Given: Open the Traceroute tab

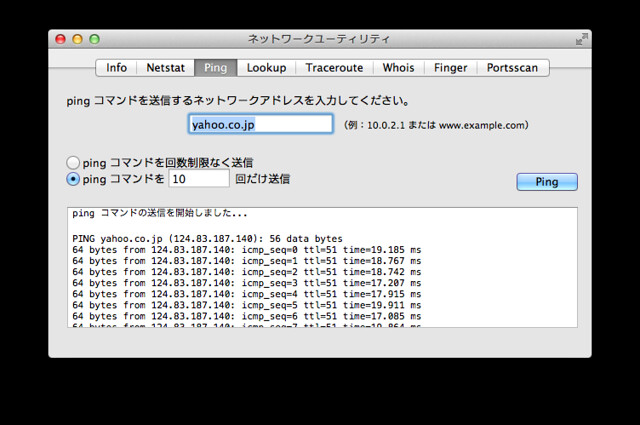Looking at the screenshot, I should tap(334, 68).
